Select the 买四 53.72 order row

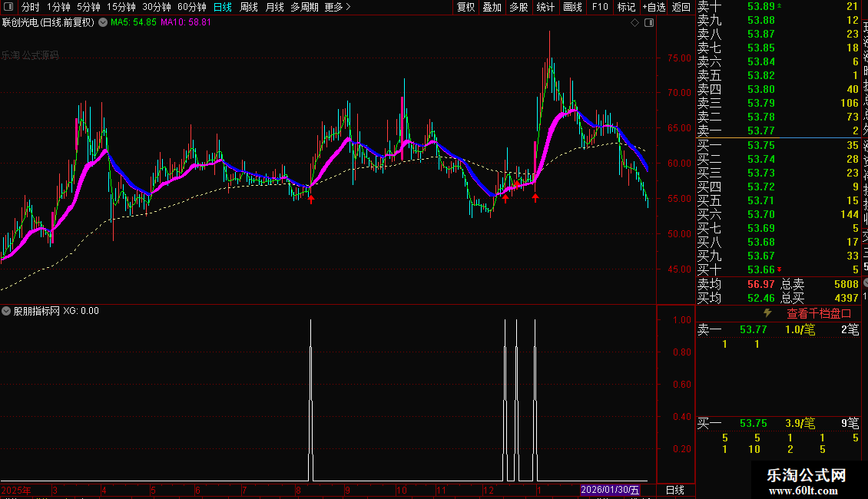coord(778,187)
